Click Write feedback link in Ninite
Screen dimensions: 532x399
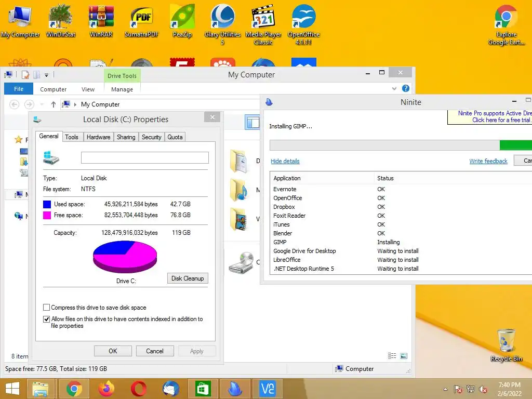click(x=488, y=161)
